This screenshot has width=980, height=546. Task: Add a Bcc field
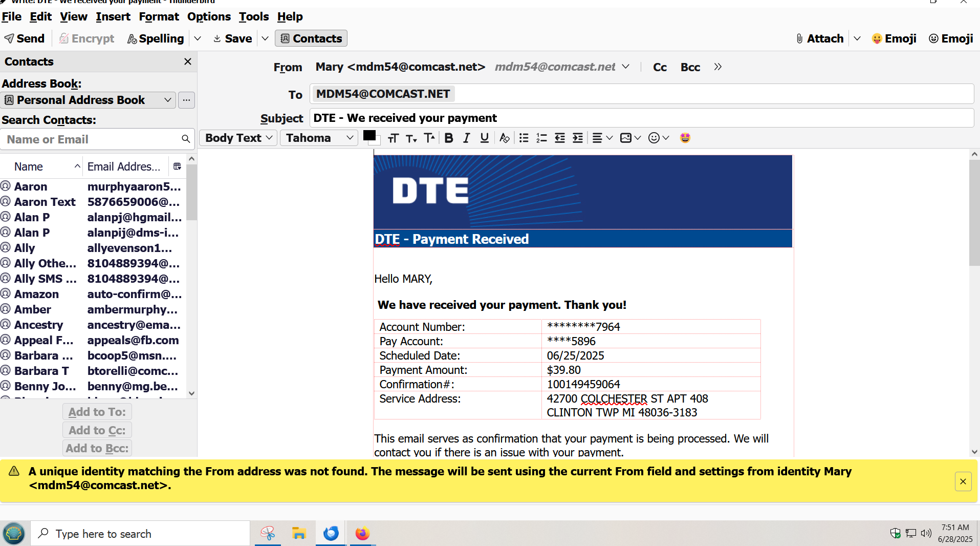pyautogui.click(x=690, y=67)
